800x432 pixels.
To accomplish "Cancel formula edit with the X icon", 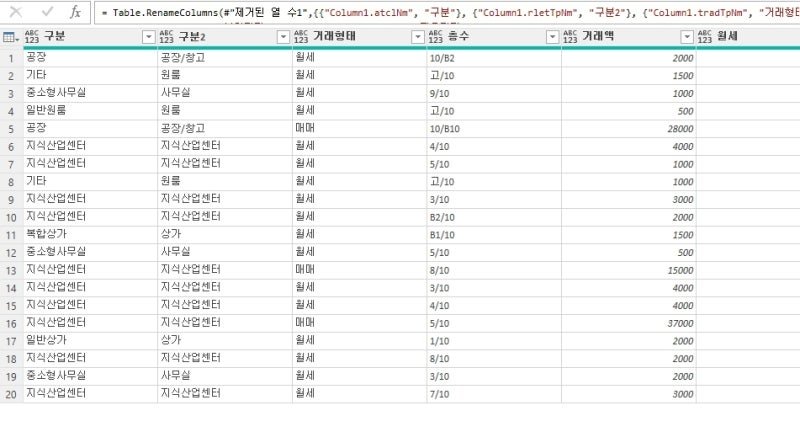I will coord(16,12).
